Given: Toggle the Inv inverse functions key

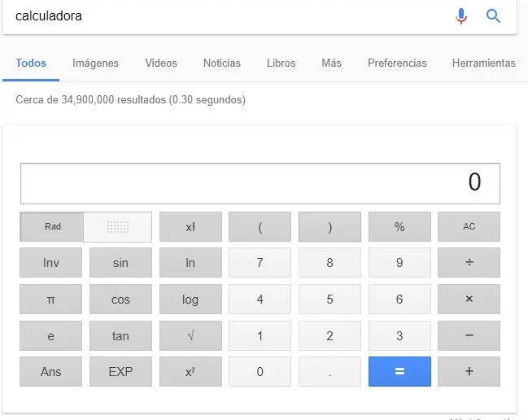Looking at the screenshot, I should [50, 263].
